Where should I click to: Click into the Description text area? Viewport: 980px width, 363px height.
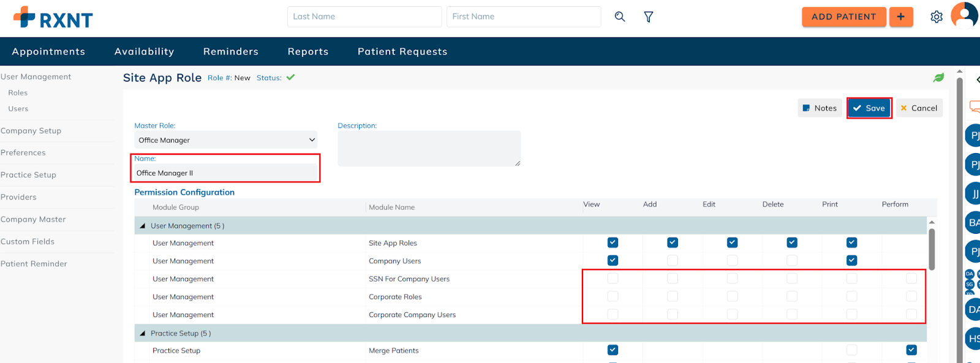click(x=429, y=148)
